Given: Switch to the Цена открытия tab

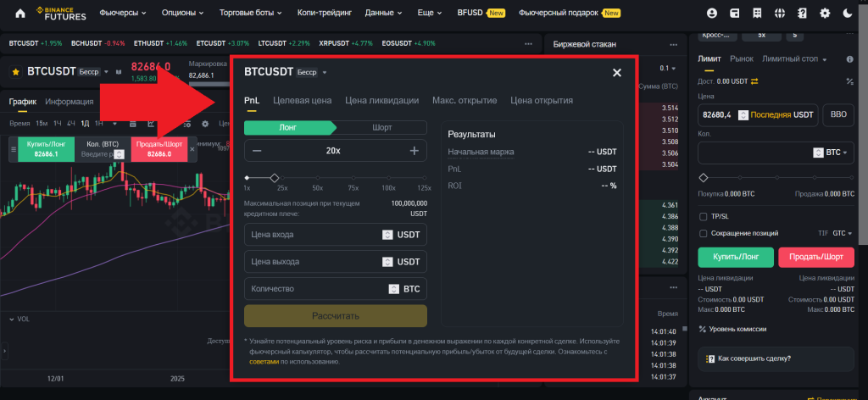Looking at the screenshot, I should click(x=542, y=100).
